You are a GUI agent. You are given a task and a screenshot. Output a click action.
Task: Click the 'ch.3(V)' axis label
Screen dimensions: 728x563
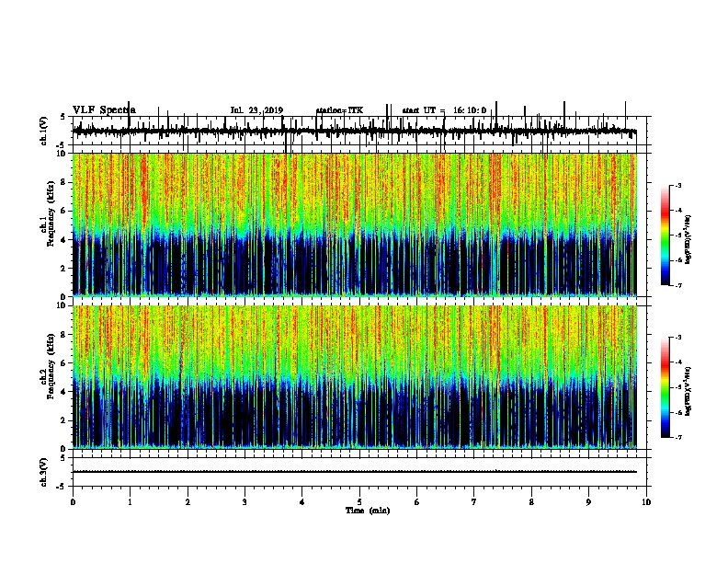43,472
